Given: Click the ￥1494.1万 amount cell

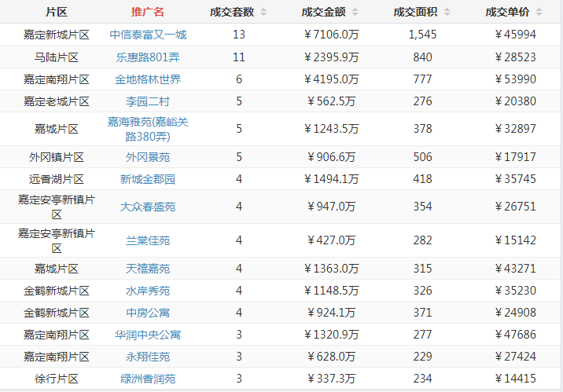Looking at the screenshot, I should click(331, 178).
